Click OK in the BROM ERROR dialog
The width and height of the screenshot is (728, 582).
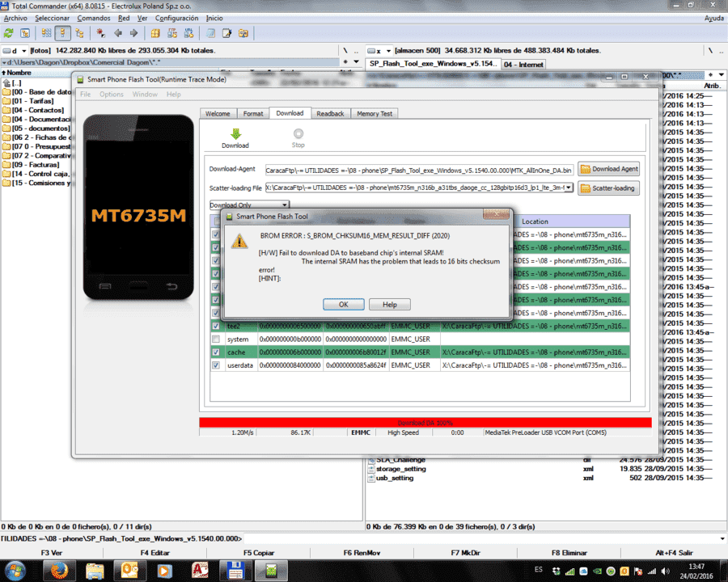(343, 305)
